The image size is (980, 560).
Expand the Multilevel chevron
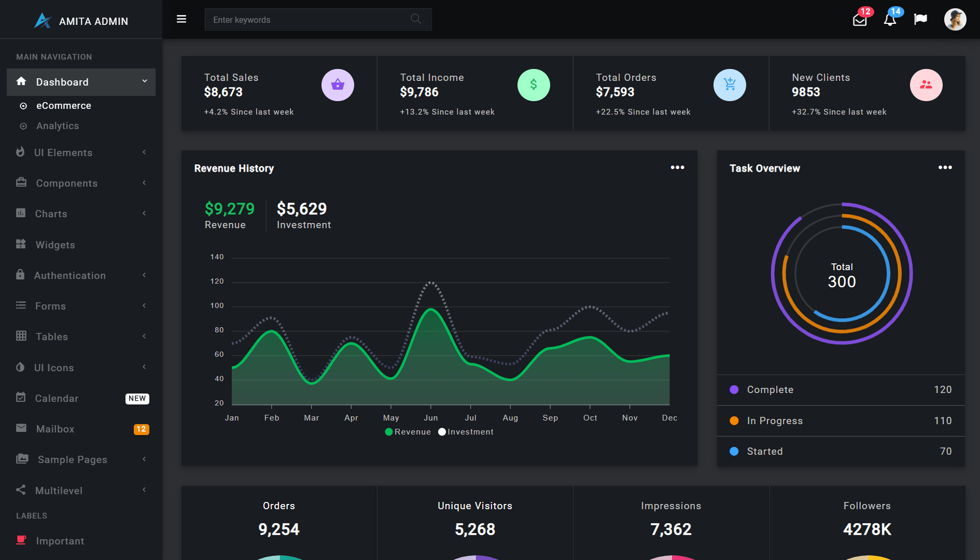(144, 489)
